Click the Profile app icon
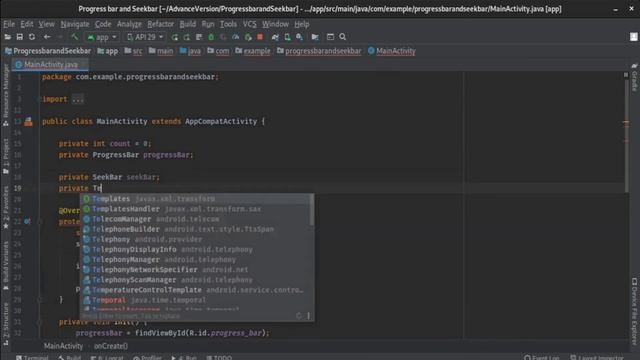Viewport: 640px width, 360px height. point(236,37)
